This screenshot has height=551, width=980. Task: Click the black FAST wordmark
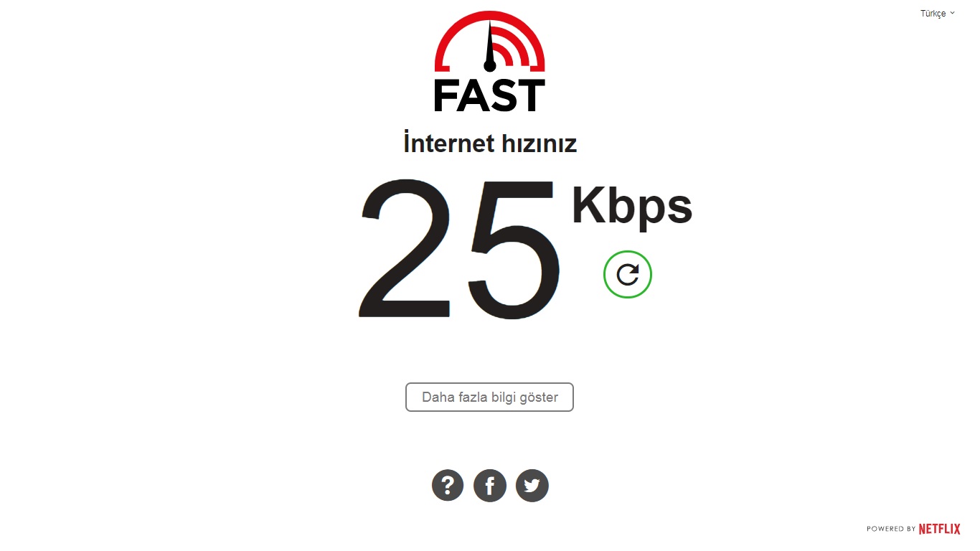pos(490,95)
